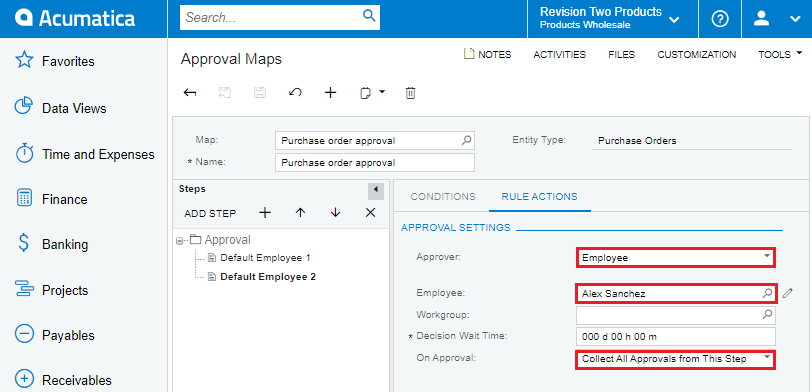Switch to the Conditions tab
This screenshot has height=392, width=812.
(x=443, y=197)
